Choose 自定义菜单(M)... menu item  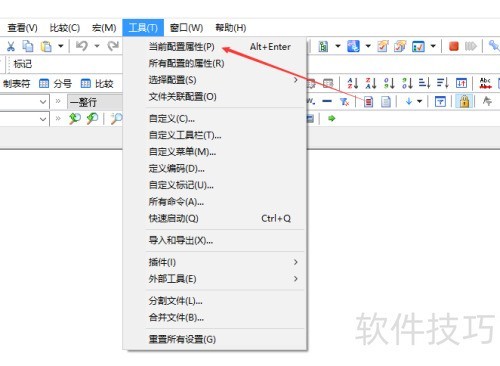[x=215, y=152]
